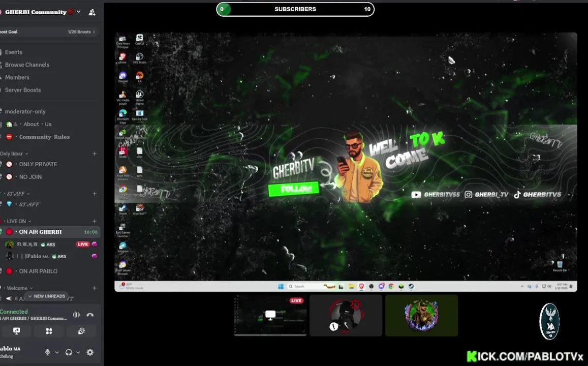588x366 pixels.
Task: Click the Unreal Engine desktop icon
Action: click(x=139, y=97)
